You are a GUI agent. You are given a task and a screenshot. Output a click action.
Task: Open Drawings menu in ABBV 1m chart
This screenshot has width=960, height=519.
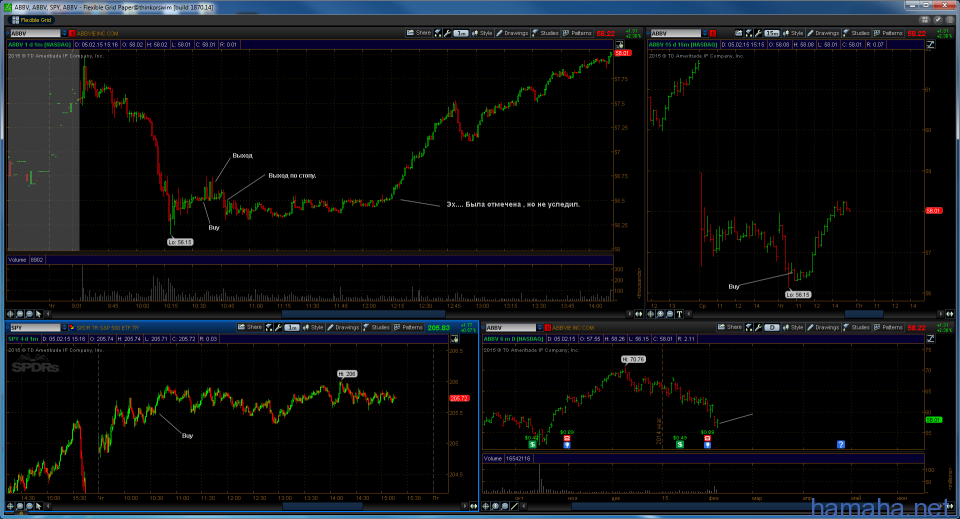512,33
